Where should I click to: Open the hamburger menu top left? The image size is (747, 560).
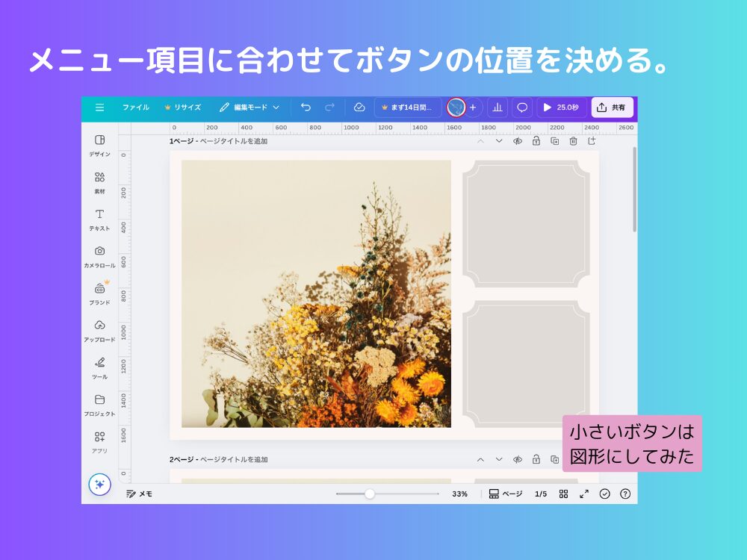click(x=99, y=107)
